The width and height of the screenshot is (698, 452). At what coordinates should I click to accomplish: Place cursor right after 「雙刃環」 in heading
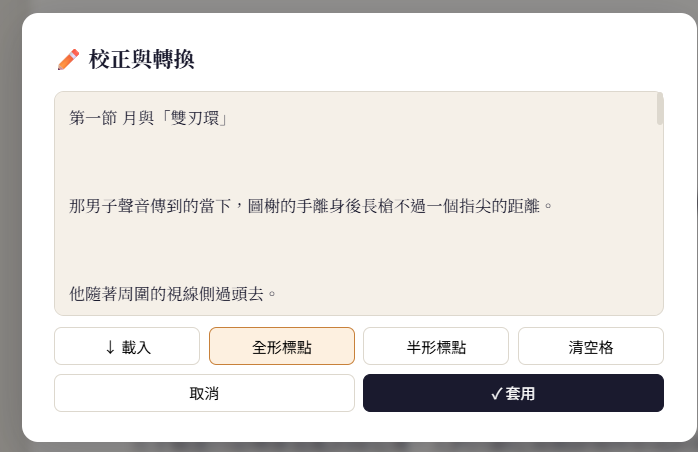click(229, 118)
